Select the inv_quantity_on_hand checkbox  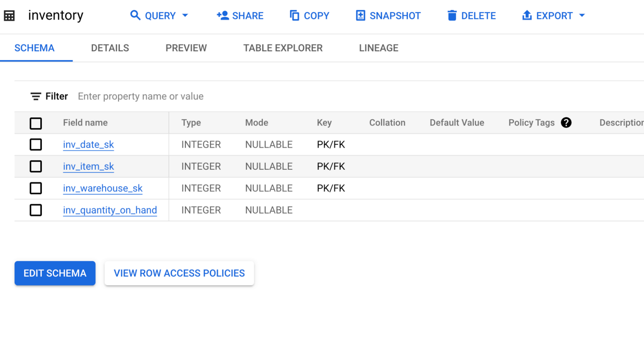[35, 209]
